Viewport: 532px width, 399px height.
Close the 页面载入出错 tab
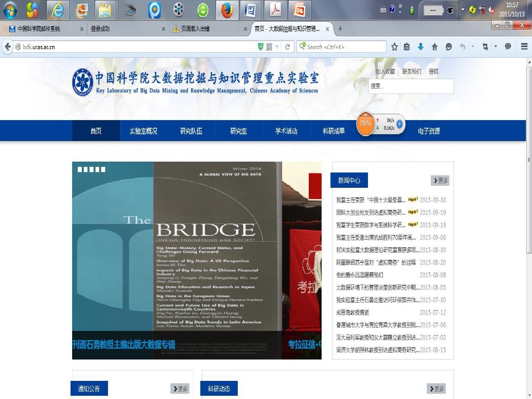pos(245,29)
